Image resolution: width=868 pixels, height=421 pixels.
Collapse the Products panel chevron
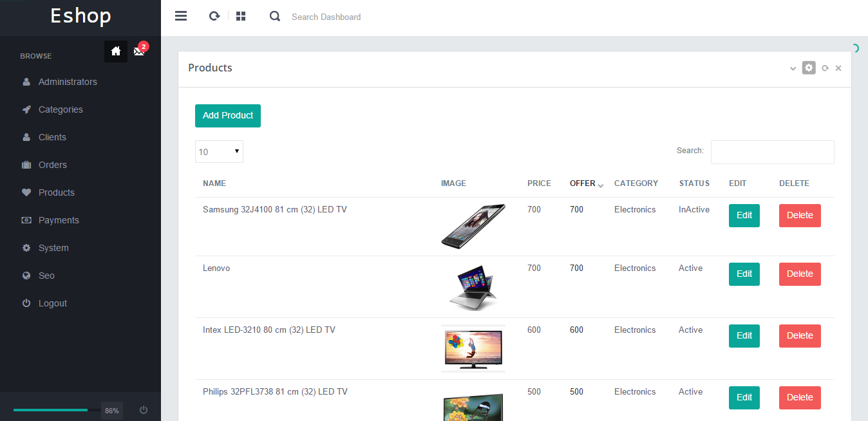coord(793,68)
